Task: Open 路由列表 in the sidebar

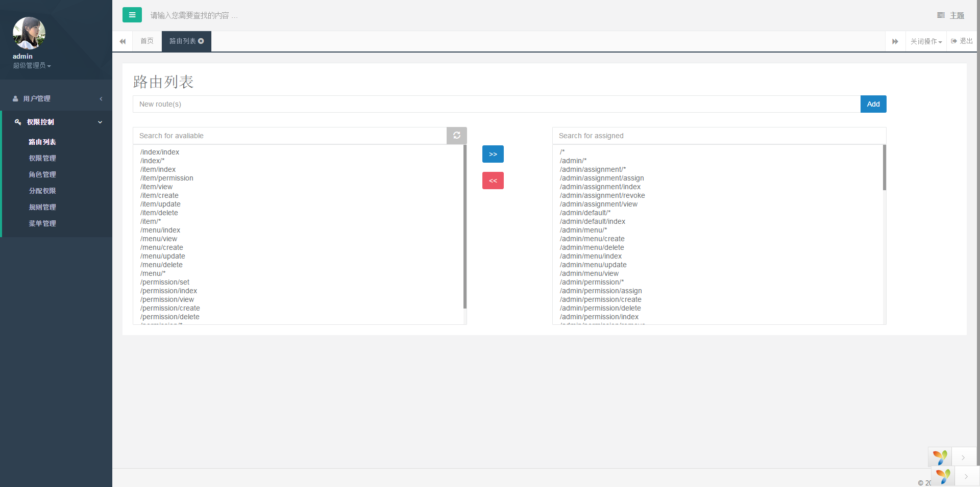Action: pos(42,142)
